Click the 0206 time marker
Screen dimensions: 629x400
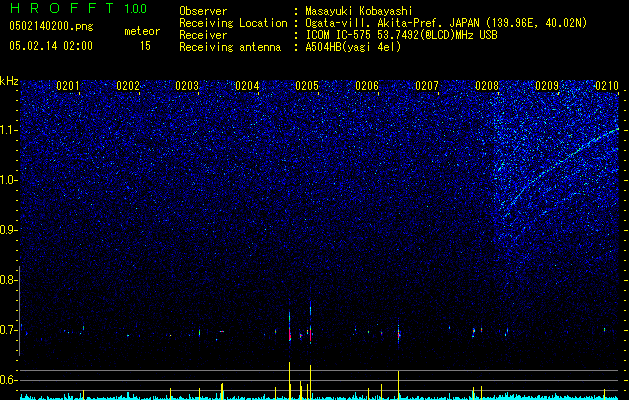pos(367,86)
